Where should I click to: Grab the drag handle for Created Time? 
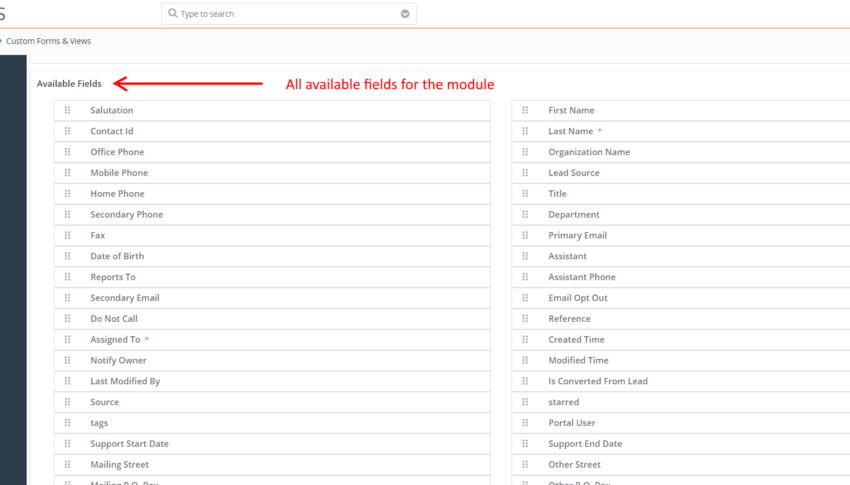pyautogui.click(x=525, y=340)
